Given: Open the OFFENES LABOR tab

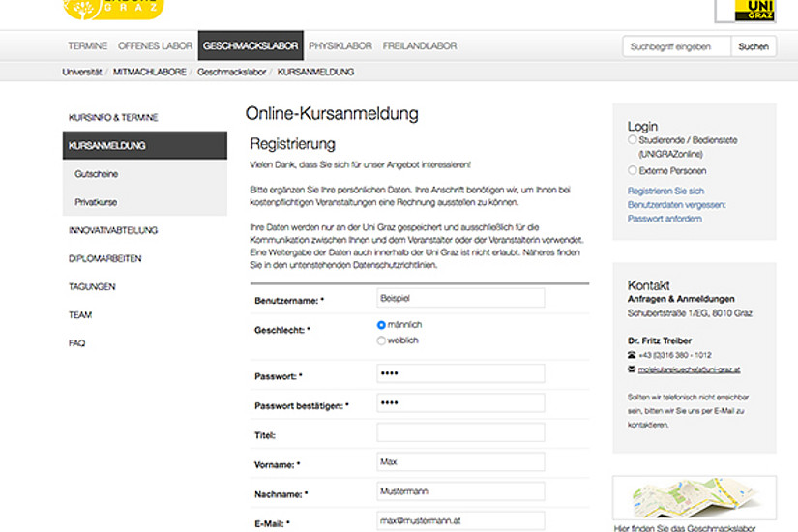Looking at the screenshot, I should 155,45.
